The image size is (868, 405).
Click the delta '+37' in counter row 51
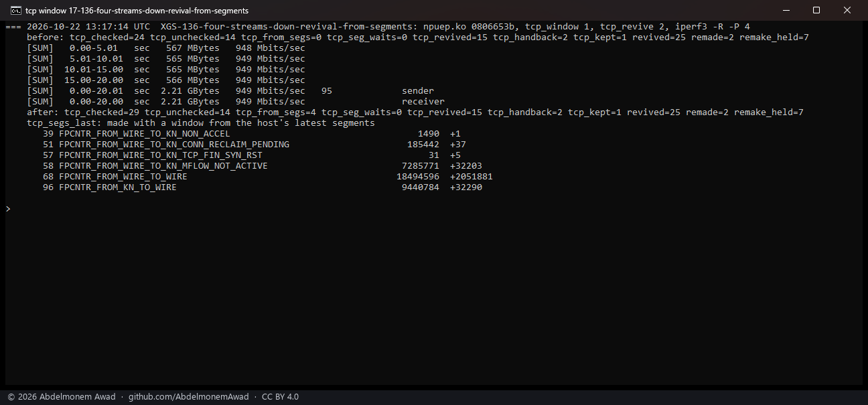458,145
